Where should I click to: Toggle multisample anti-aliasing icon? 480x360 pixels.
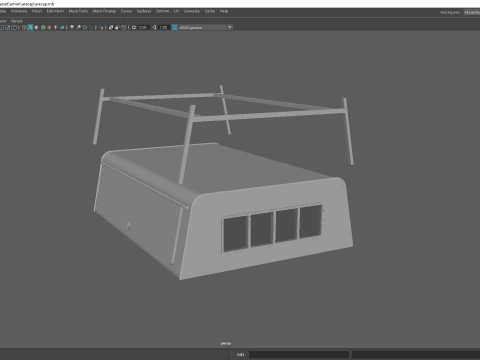click(x=85, y=27)
